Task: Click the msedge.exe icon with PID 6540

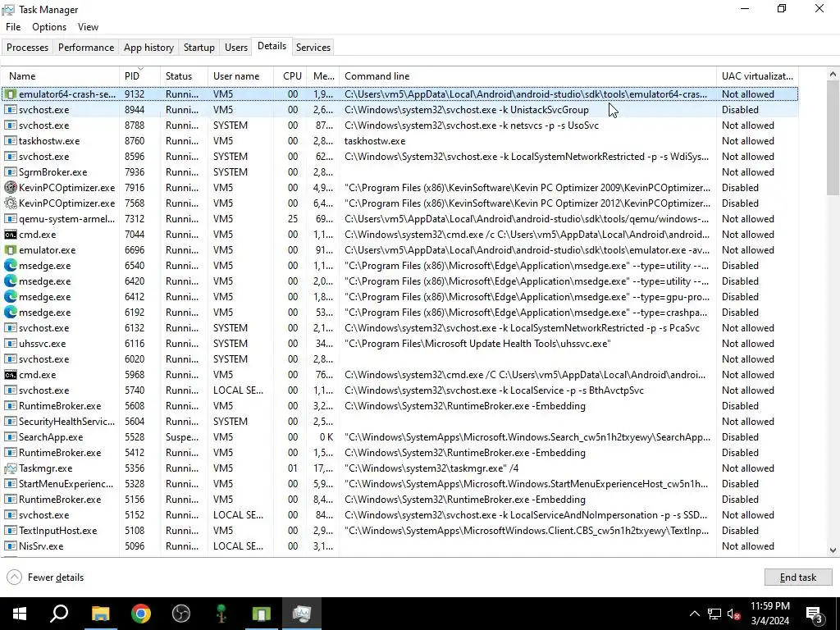Action: click(x=10, y=266)
